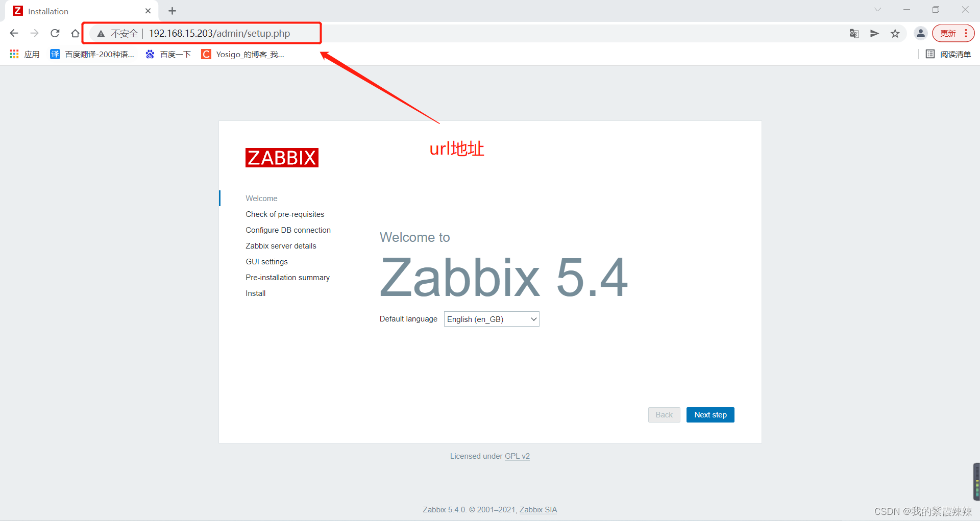The image size is (980, 521).
Task: Click the ZABBIX logo
Action: (282, 158)
